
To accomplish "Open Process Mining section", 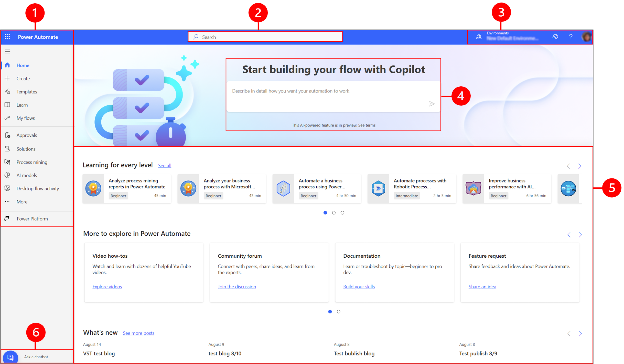I will [x=33, y=162].
